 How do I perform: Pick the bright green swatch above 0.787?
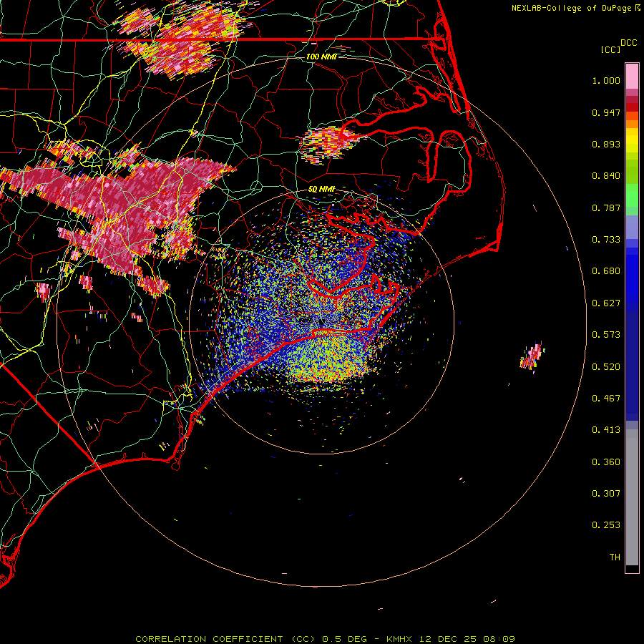point(632,195)
